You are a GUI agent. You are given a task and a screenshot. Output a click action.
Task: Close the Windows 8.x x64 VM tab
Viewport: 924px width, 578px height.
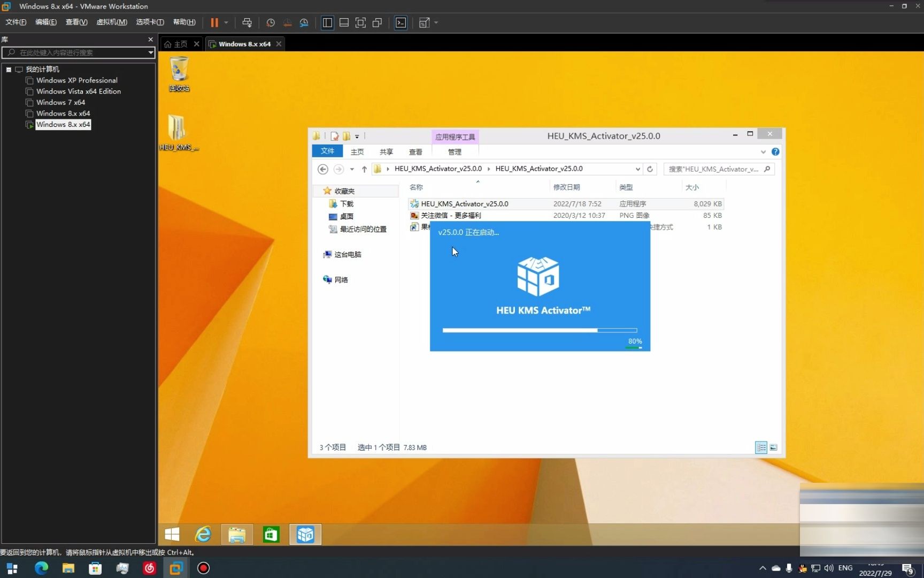point(279,44)
